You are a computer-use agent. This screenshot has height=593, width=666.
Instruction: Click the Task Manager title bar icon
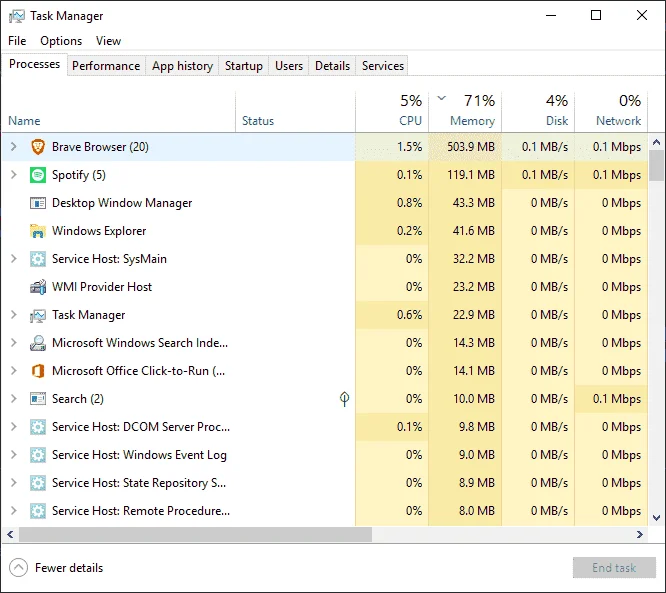[17, 16]
